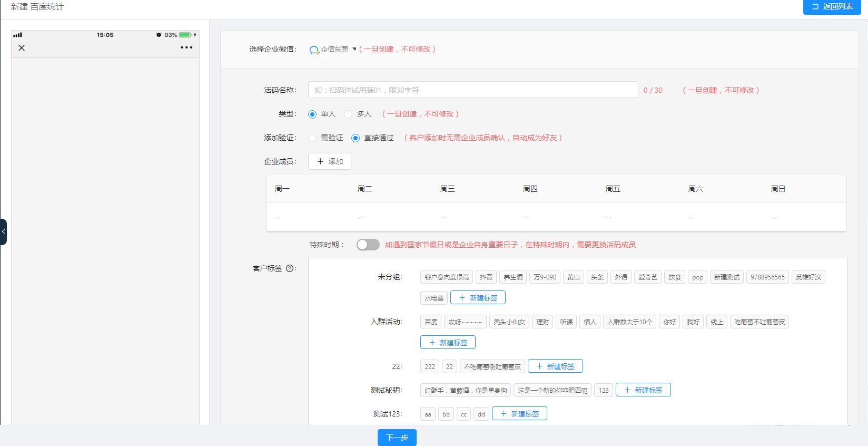Select the 我好 tag
Image resolution: width=868 pixels, height=446 pixels.
[693, 322]
